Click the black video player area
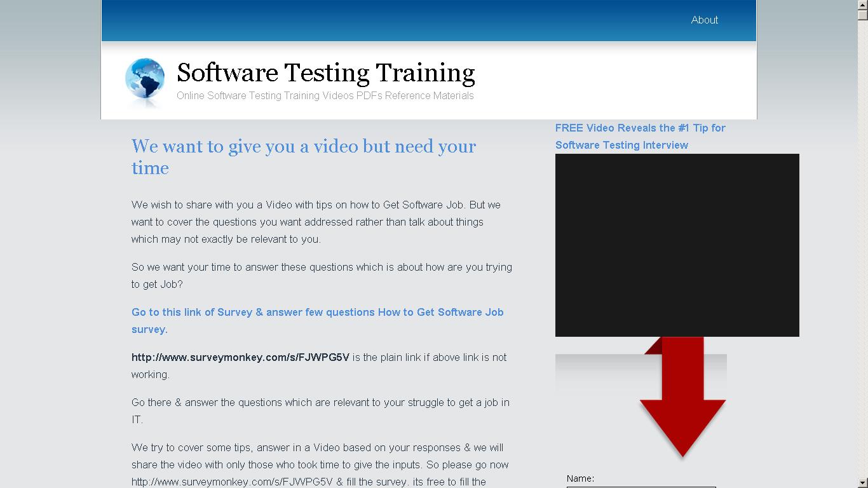The image size is (868, 488). pyautogui.click(x=677, y=245)
